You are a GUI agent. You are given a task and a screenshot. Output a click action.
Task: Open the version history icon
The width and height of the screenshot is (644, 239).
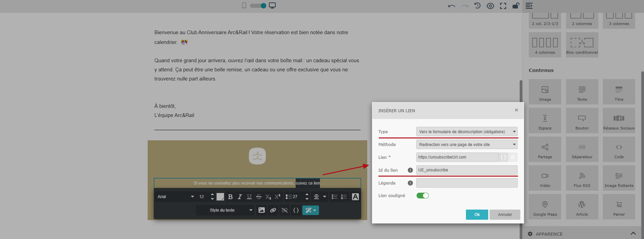pos(477,5)
